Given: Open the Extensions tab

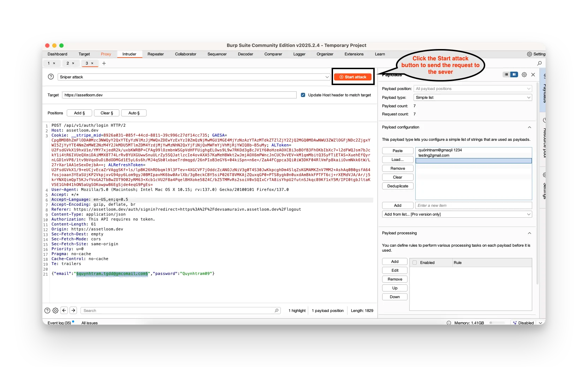Looking at the screenshot, I should click(x=354, y=54).
